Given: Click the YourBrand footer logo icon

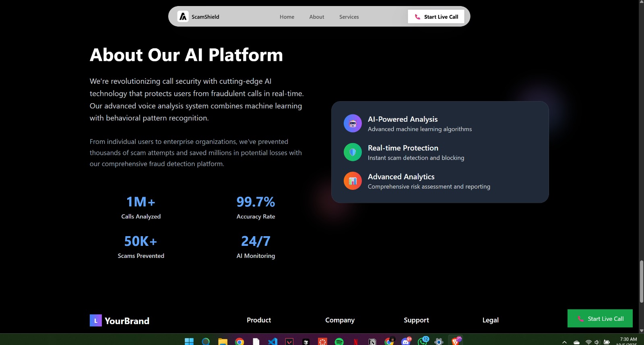Looking at the screenshot, I should 96,320.
